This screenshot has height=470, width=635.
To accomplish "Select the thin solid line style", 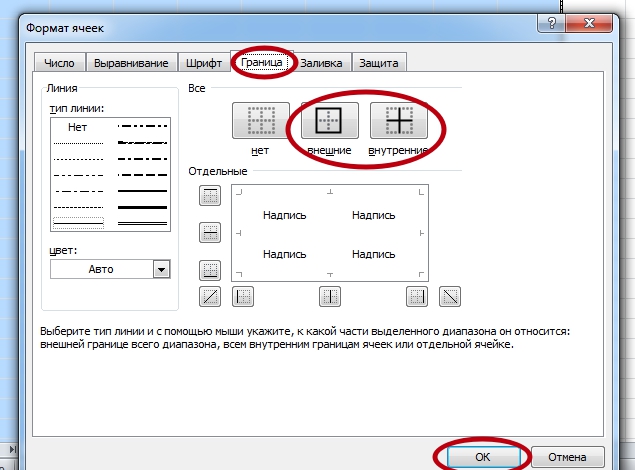I will coord(78,223).
